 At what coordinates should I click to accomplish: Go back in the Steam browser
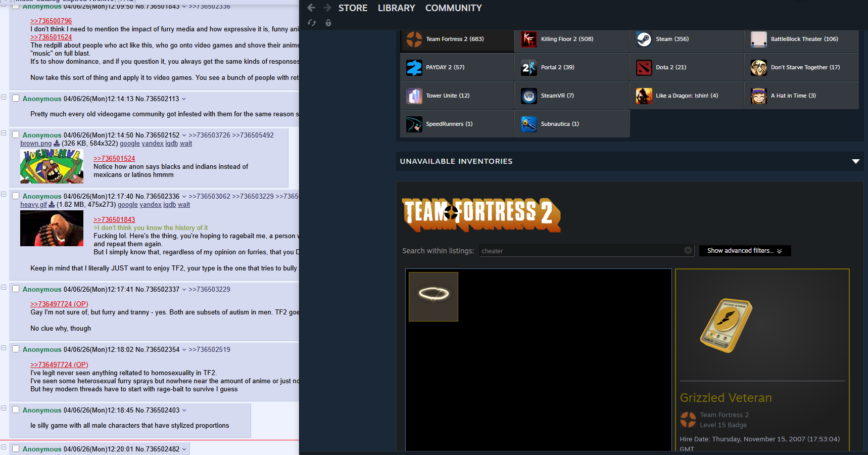pos(311,8)
